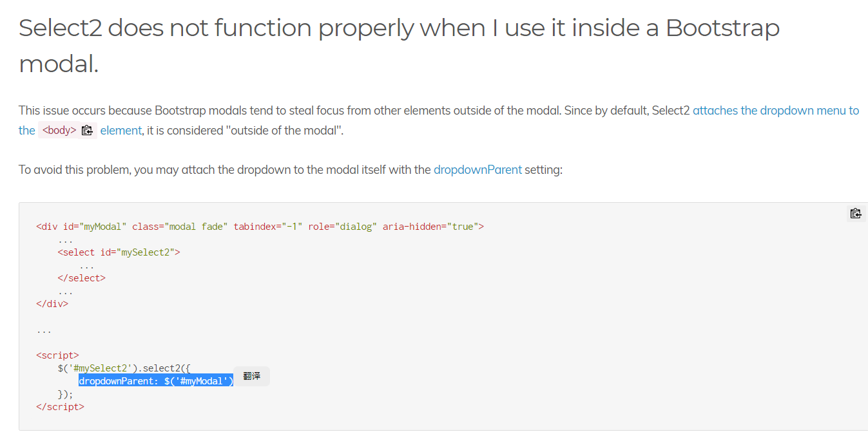Viewport: 868px width, 432px height.
Task: Open the dropdownParent setting link
Action: point(477,170)
